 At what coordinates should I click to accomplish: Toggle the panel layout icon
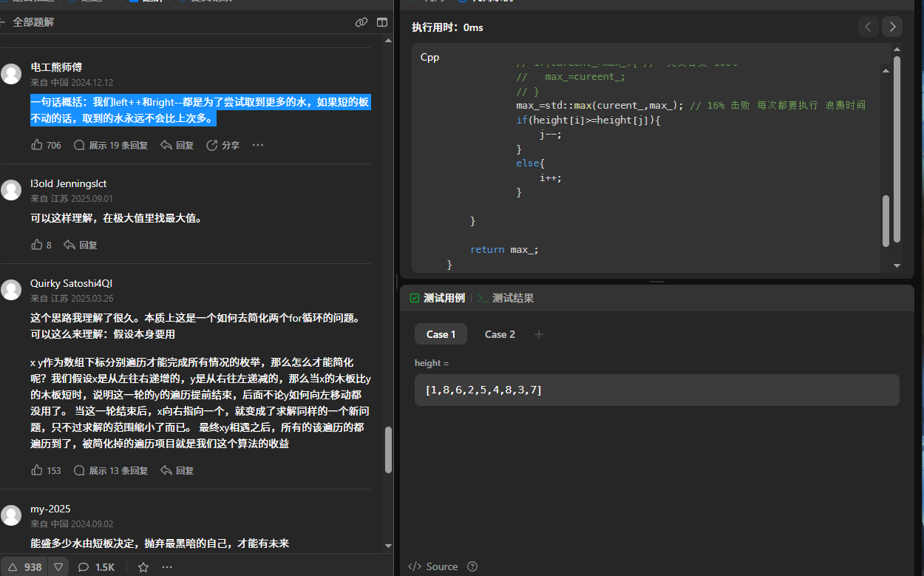pyautogui.click(x=382, y=22)
